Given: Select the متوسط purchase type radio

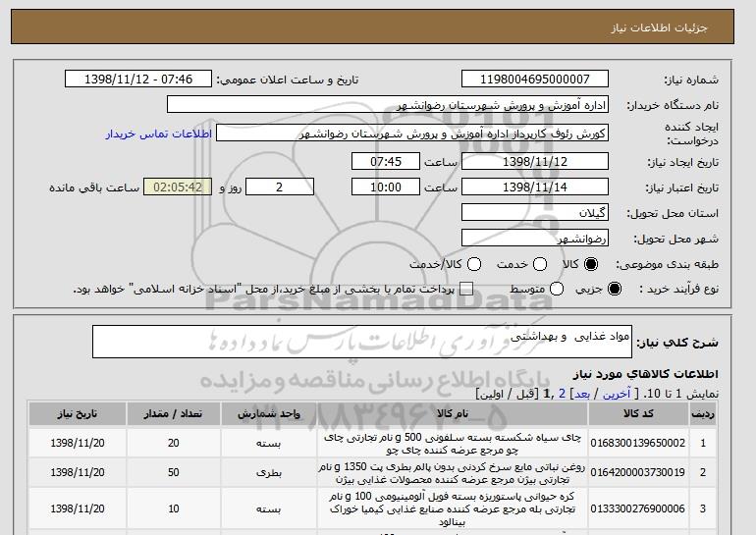Looking at the screenshot, I should coord(557,289).
